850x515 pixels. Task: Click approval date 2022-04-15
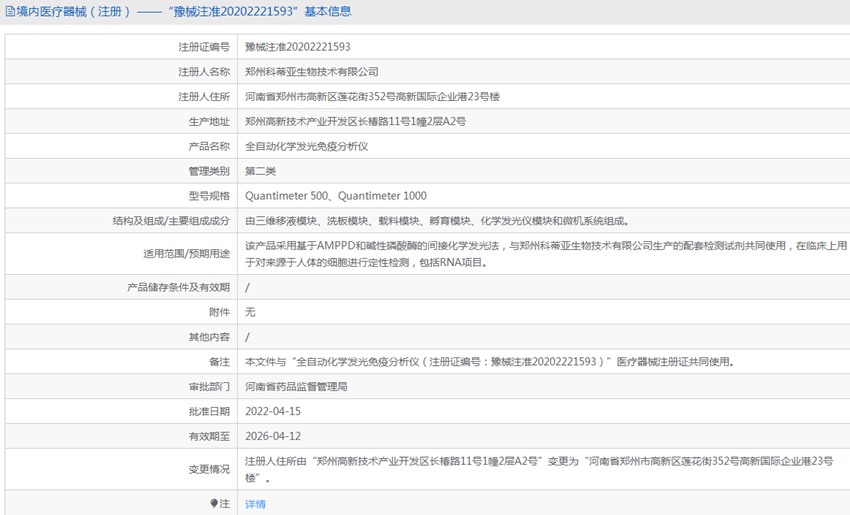[x=273, y=411]
